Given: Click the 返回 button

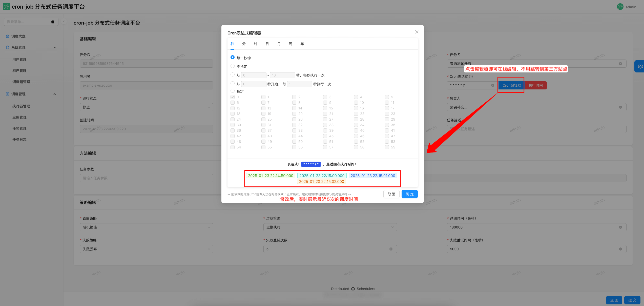Looking at the screenshot, I should click(x=614, y=300).
